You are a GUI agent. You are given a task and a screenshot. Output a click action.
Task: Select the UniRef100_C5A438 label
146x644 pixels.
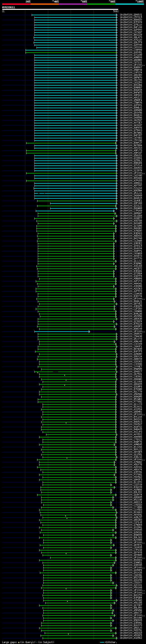pos(131,337)
